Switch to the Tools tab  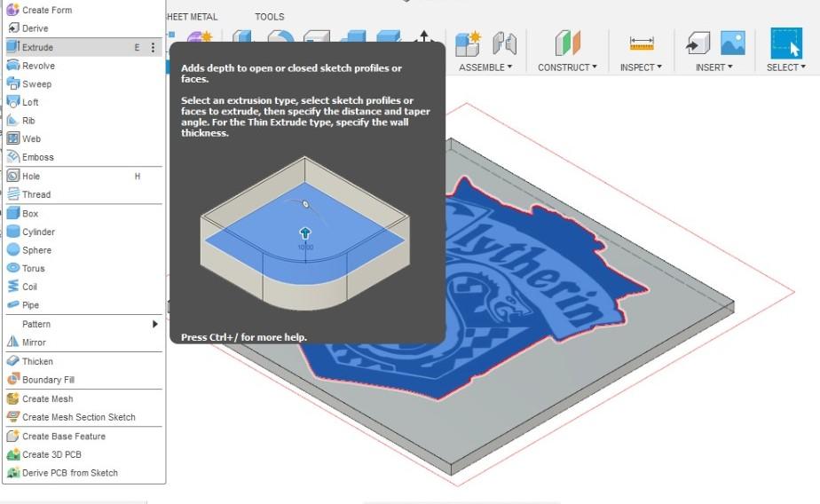pos(270,17)
